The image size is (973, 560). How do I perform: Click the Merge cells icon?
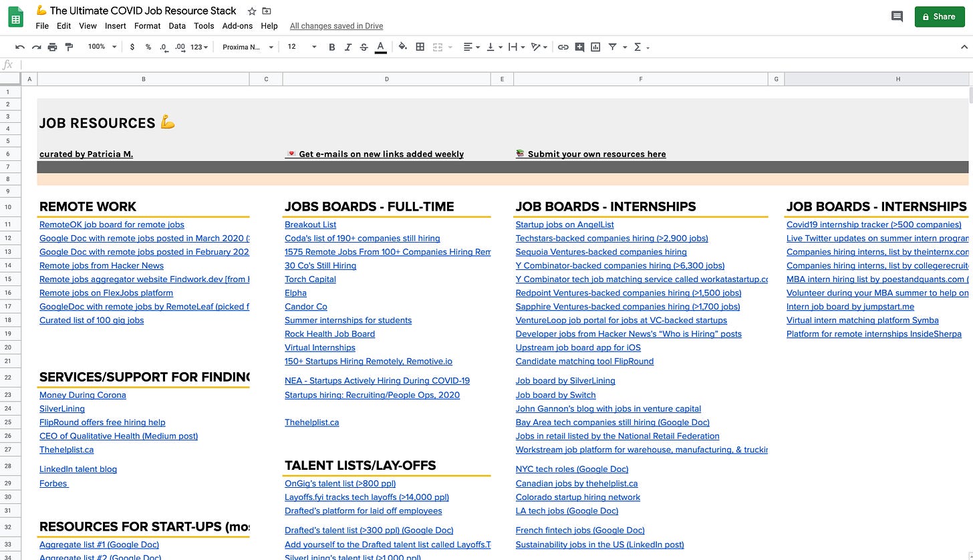coord(438,47)
